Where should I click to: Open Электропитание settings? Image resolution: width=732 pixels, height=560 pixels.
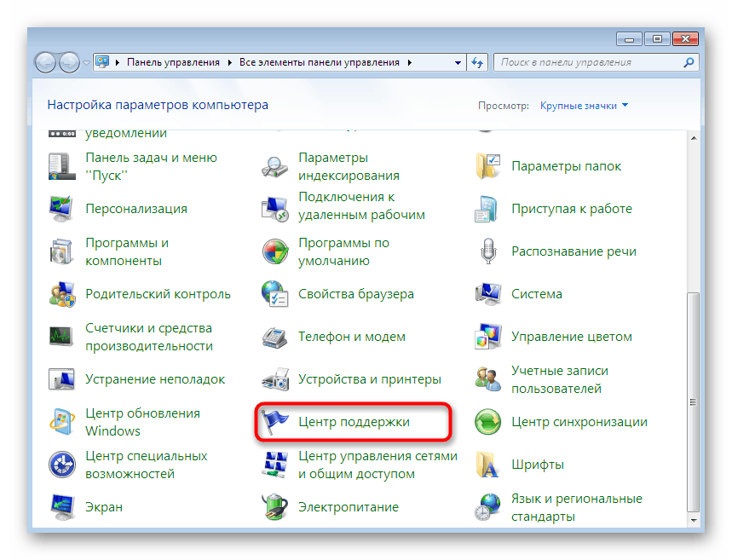pos(349,506)
